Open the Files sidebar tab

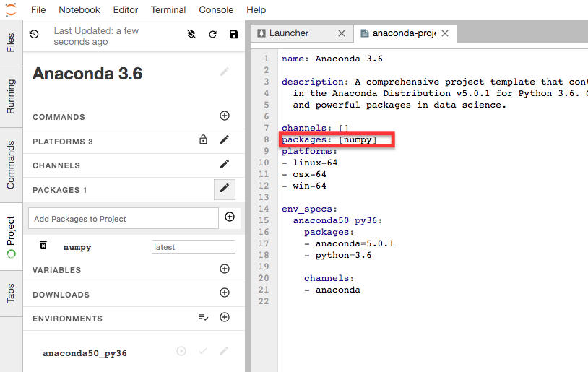pyautogui.click(x=11, y=43)
